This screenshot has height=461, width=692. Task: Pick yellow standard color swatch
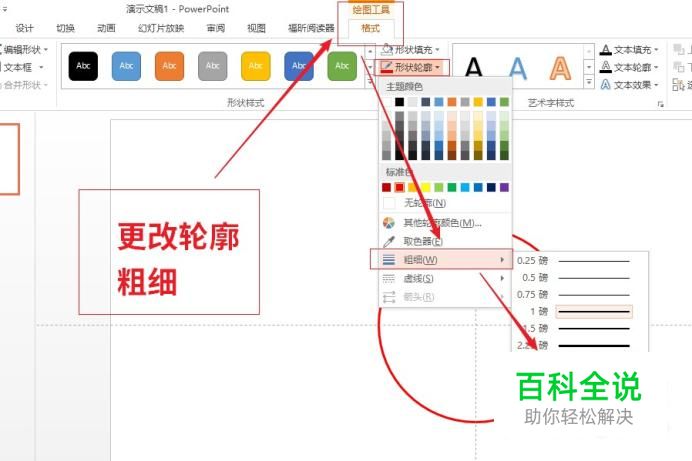pyautogui.click(x=425, y=187)
